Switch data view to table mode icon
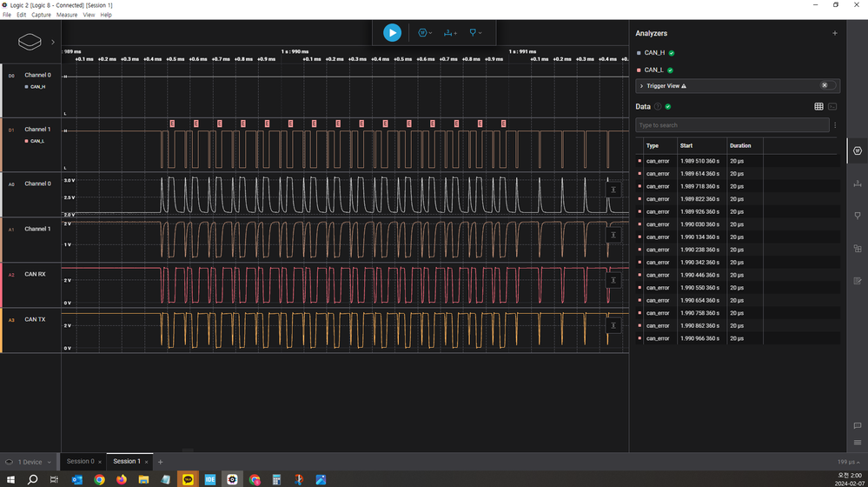 pyautogui.click(x=818, y=106)
